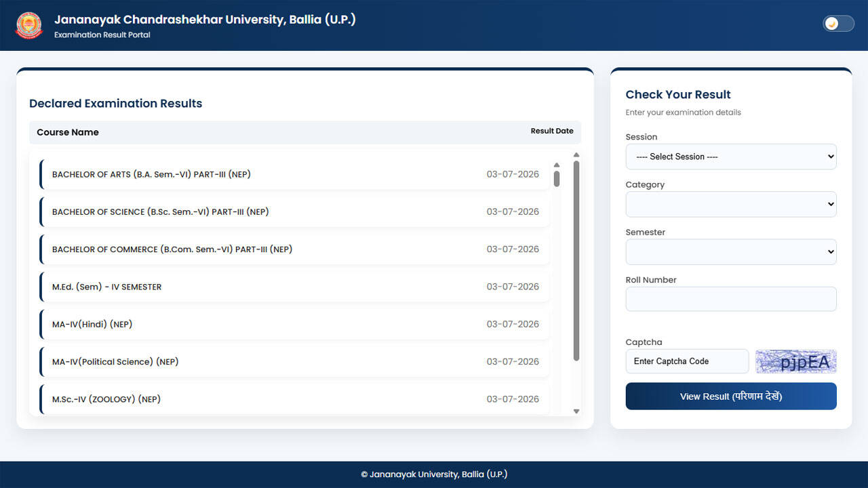The image size is (868, 488).
Task: Click the Roll Number input field
Action: point(731,299)
